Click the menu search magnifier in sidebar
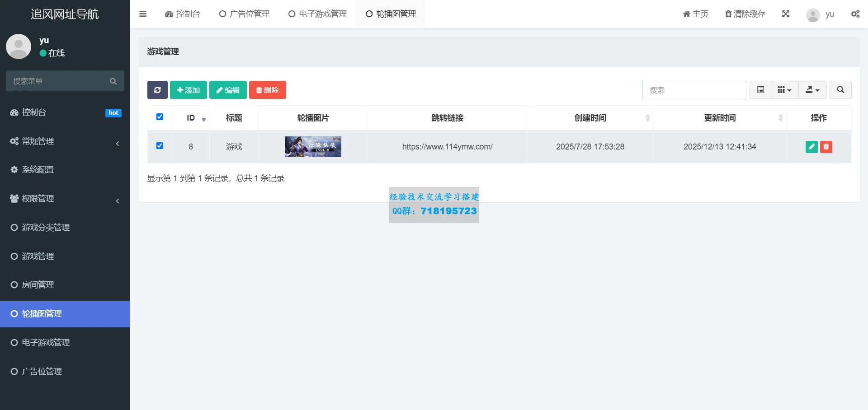Screen dimensions: 868x410 point(113,81)
